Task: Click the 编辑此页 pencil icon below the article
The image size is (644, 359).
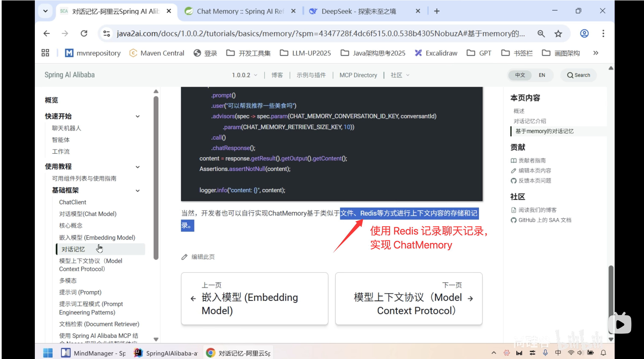Action: click(x=185, y=257)
